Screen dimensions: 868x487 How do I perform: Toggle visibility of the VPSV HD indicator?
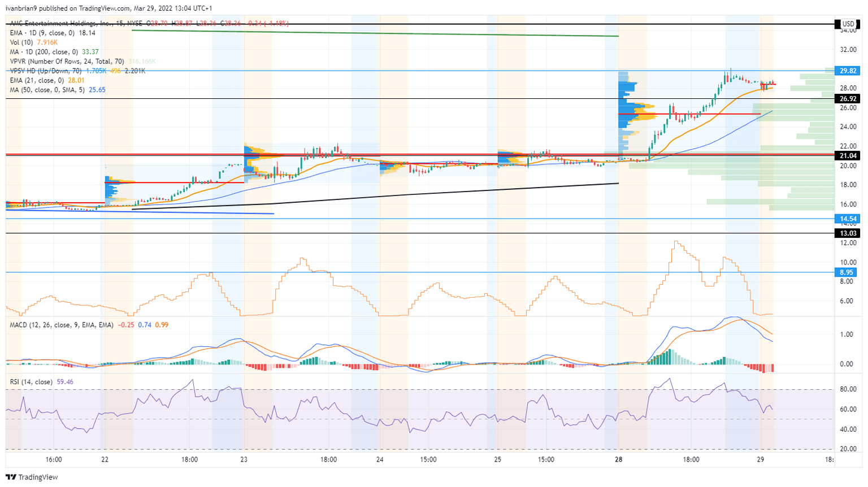(x=45, y=71)
